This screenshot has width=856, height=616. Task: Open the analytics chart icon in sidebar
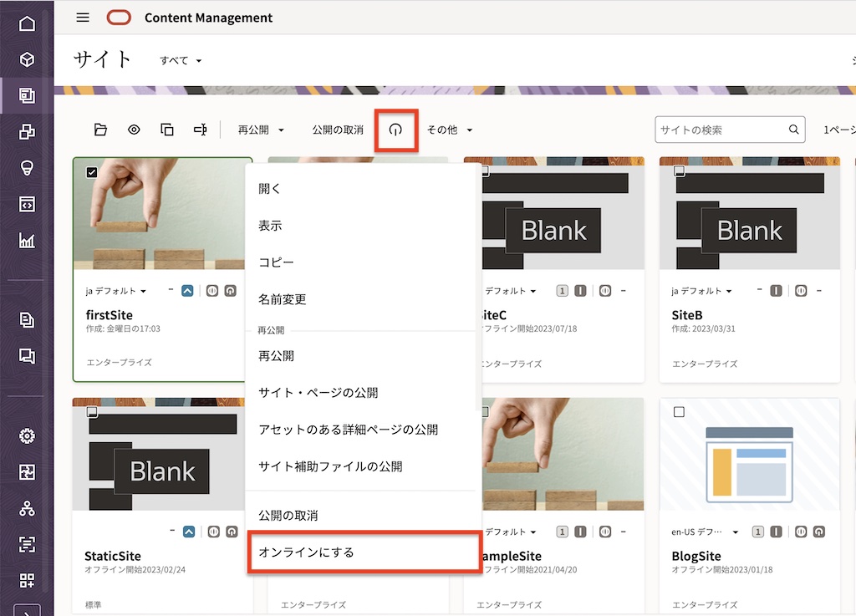click(x=27, y=241)
